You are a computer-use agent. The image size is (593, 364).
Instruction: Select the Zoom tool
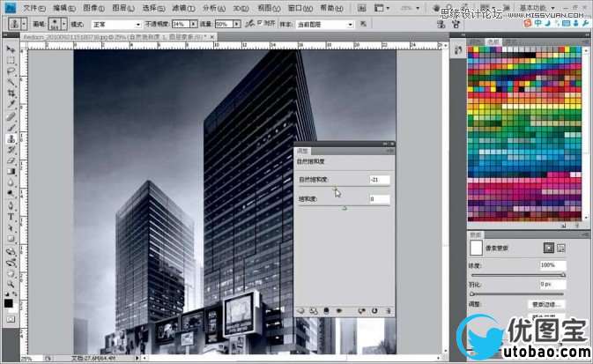click(11, 284)
